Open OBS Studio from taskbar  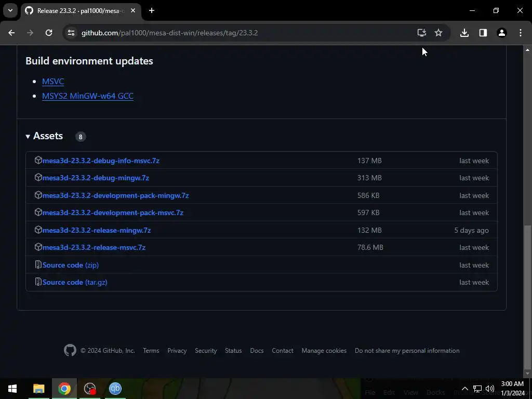tap(89, 389)
